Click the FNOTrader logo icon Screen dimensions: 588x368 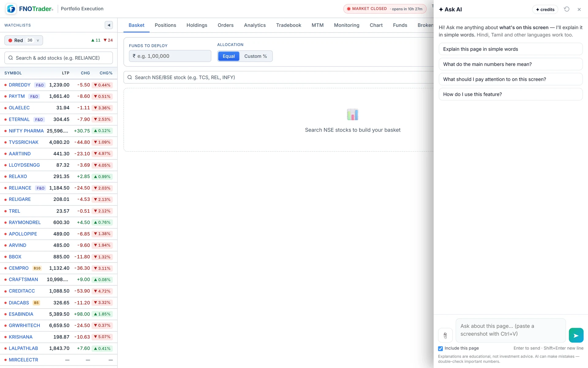click(x=11, y=9)
